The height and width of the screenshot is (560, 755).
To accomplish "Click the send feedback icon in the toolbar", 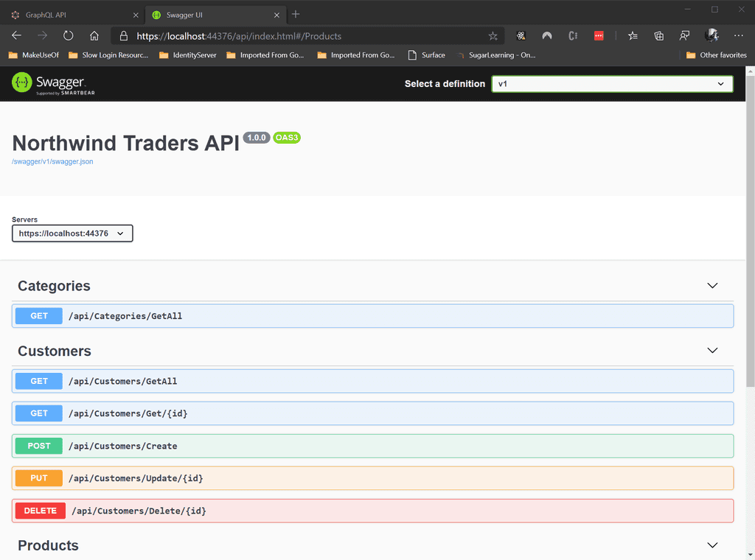I will coord(684,35).
